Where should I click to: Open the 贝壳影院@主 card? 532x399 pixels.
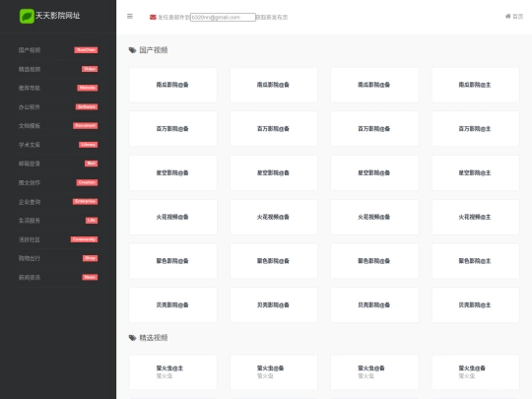coord(475,305)
